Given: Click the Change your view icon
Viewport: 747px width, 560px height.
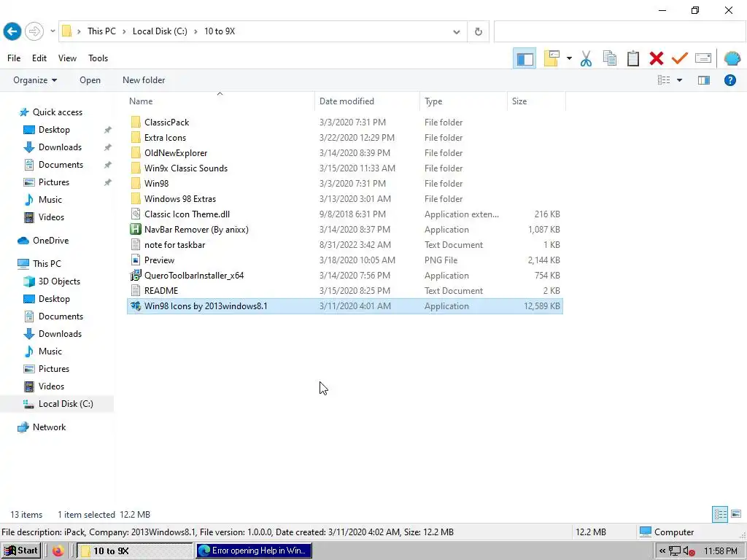Looking at the screenshot, I should point(664,80).
